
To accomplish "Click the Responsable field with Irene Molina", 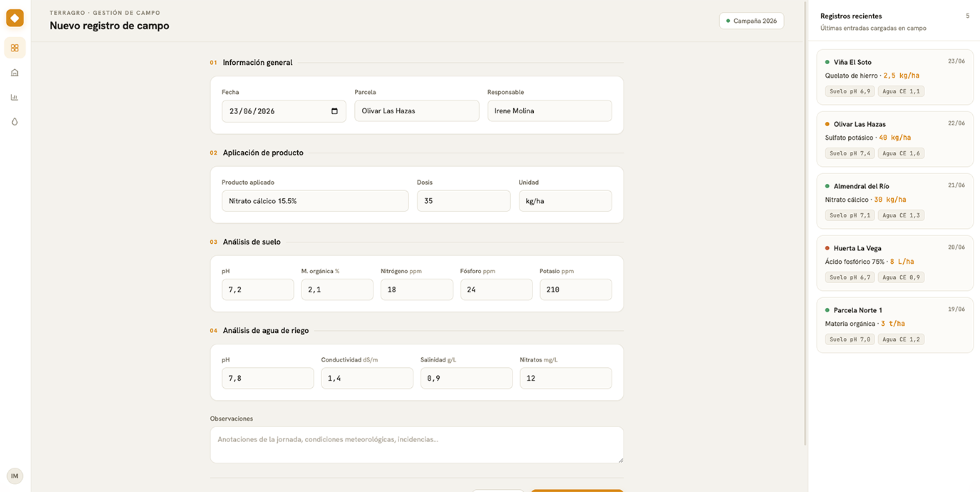I will coord(550,111).
